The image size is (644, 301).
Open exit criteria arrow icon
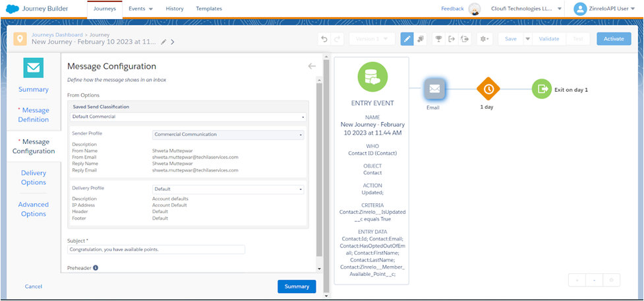click(x=452, y=39)
